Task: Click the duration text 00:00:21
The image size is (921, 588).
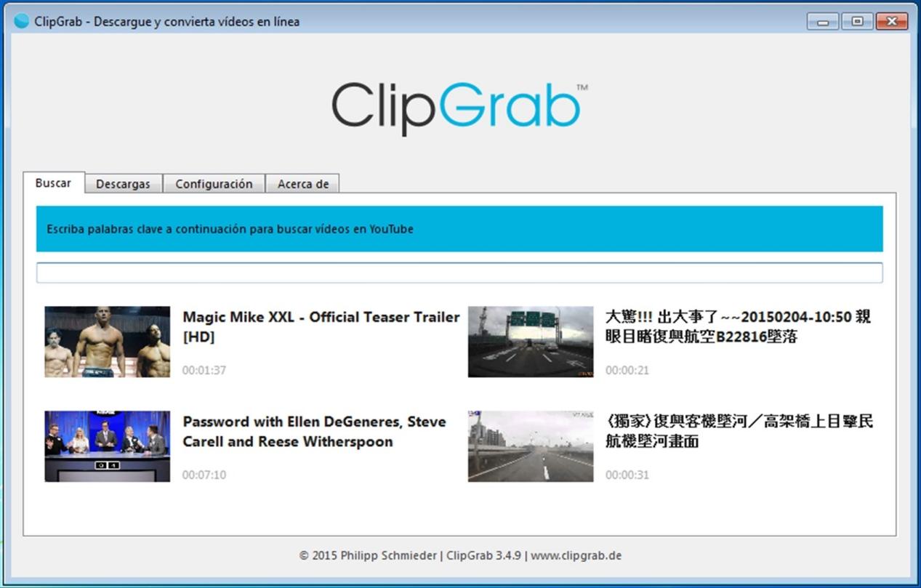Action: (627, 370)
